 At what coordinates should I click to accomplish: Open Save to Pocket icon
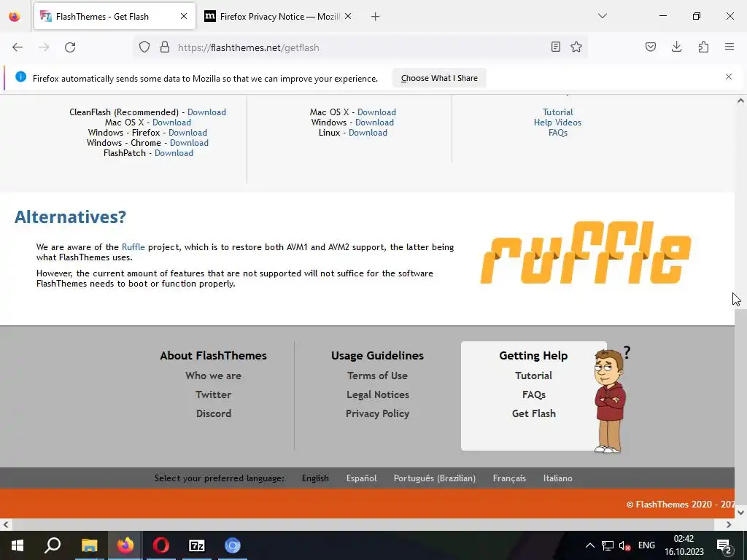point(651,47)
